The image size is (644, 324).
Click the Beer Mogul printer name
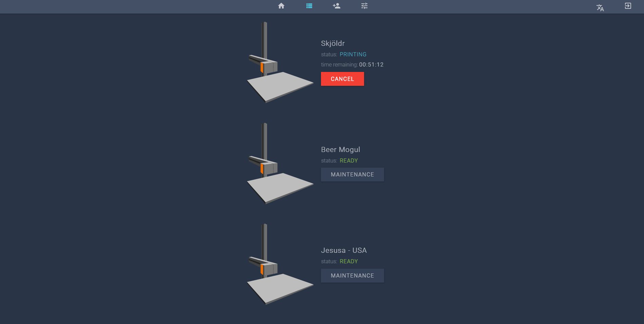pyautogui.click(x=340, y=150)
